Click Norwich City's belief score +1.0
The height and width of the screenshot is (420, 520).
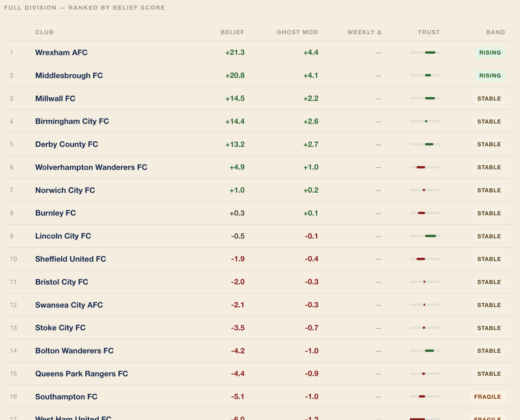(237, 190)
